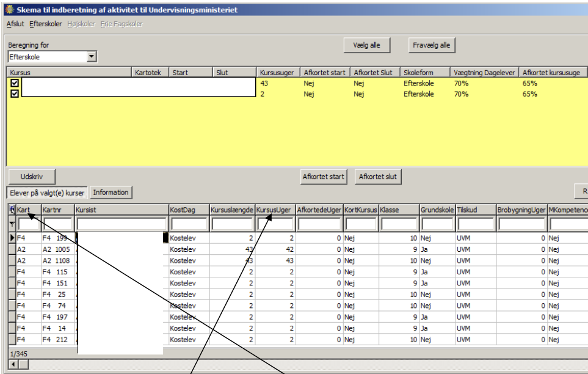The height and width of the screenshot is (374, 588).
Task: Sort by the Kart column header
Action: click(x=29, y=210)
